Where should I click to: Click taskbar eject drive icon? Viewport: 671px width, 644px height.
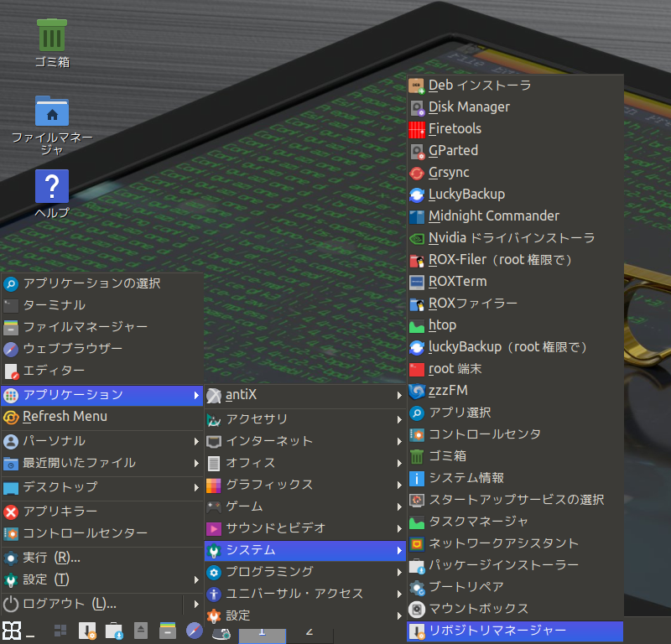click(141, 631)
